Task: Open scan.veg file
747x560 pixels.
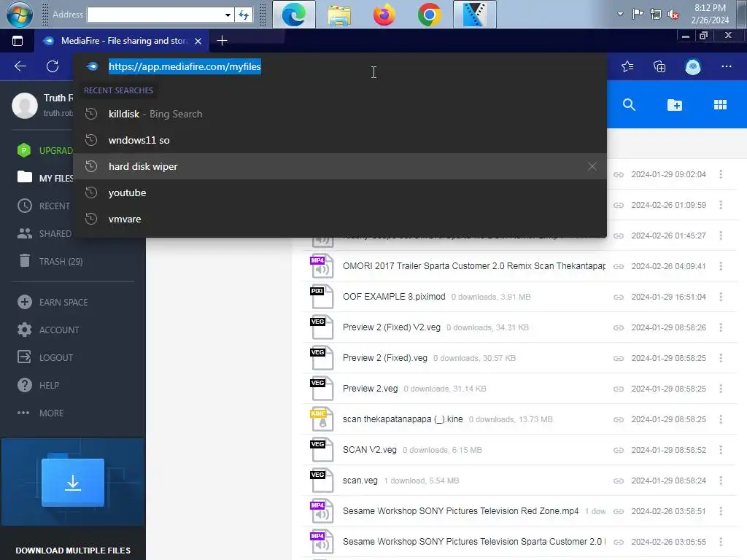Action: (x=360, y=481)
